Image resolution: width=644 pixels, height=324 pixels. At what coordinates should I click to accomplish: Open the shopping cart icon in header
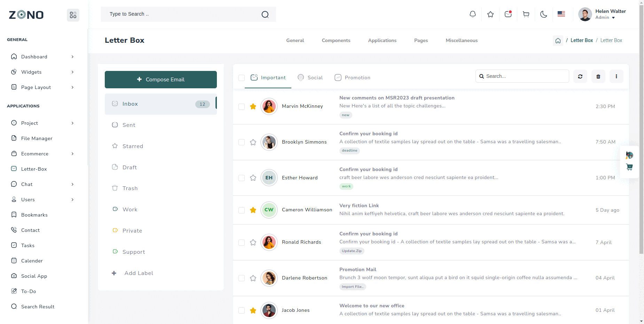pyautogui.click(x=526, y=14)
